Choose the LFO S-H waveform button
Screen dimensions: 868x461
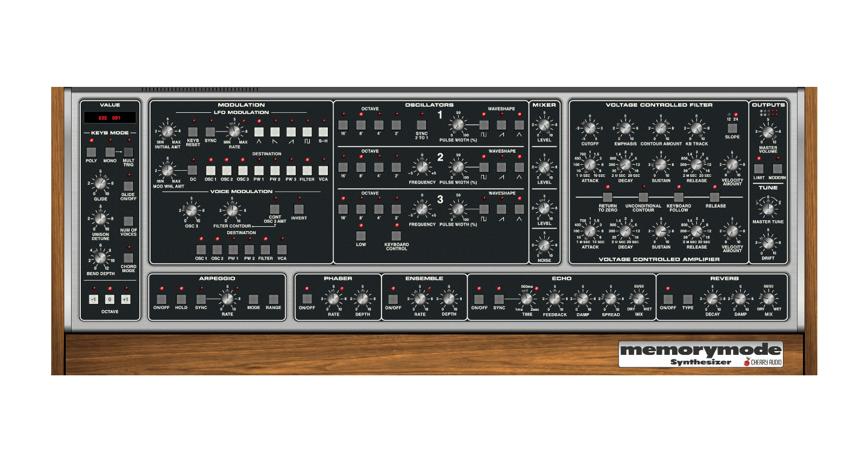(323, 131)
